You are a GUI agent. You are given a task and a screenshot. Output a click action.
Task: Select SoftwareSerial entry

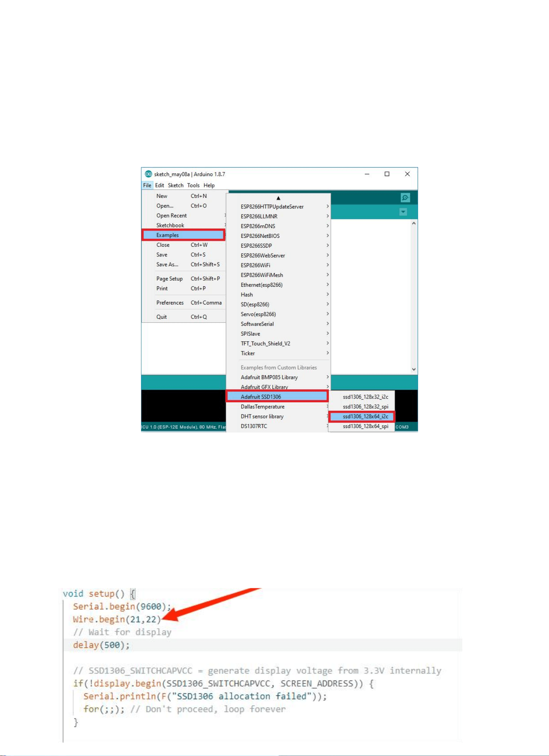tap(278, 324)
